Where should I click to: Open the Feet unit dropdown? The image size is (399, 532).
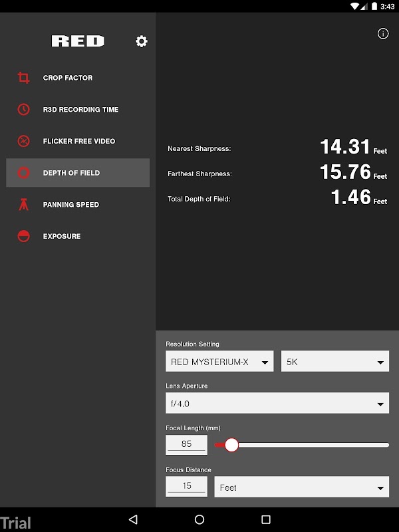point(302,487)
